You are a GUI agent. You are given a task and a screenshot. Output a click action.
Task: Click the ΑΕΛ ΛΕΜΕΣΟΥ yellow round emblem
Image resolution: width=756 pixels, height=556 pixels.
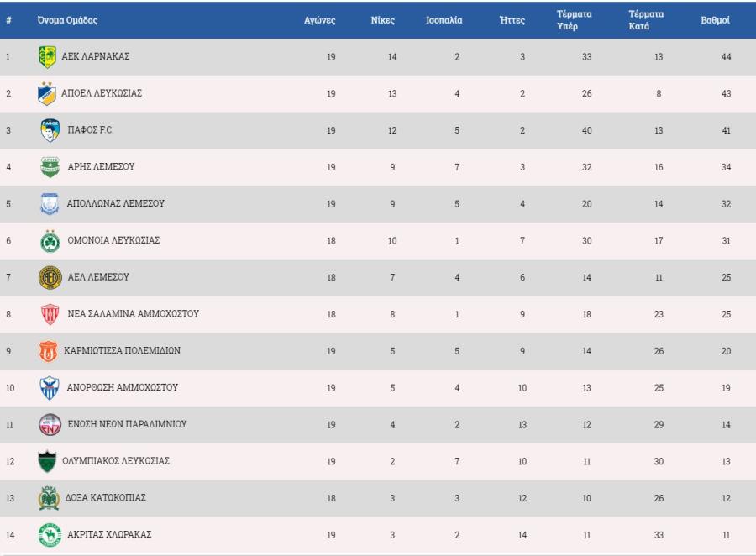pyautogui.click(x=50, y=277)
